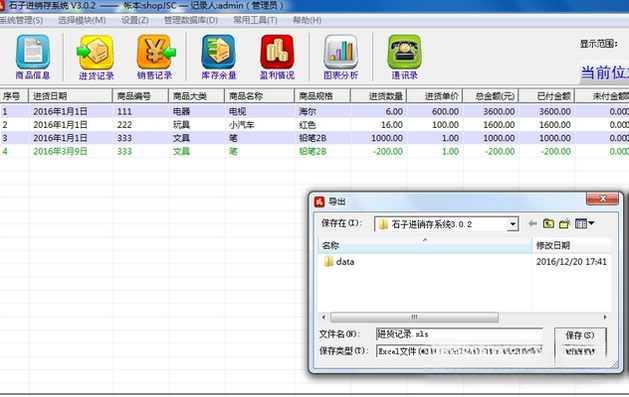Click the 进货日期 column header

click(71, 96)
